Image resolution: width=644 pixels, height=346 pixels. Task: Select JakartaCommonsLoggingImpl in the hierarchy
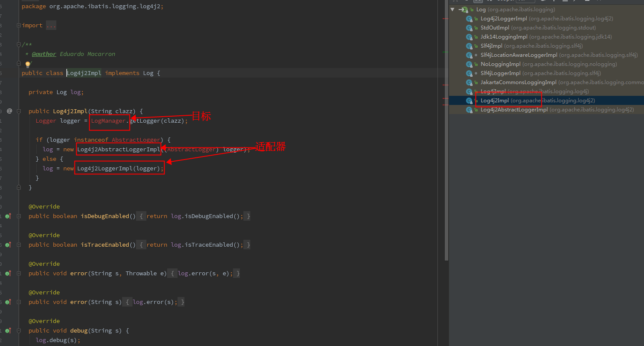pos(518,82)
